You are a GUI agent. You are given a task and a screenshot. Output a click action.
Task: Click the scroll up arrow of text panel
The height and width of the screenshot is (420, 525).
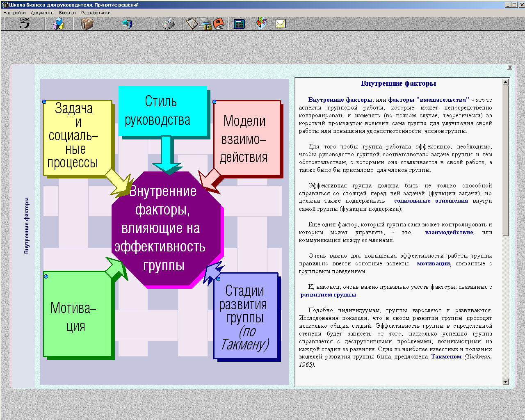click(506, 82)
